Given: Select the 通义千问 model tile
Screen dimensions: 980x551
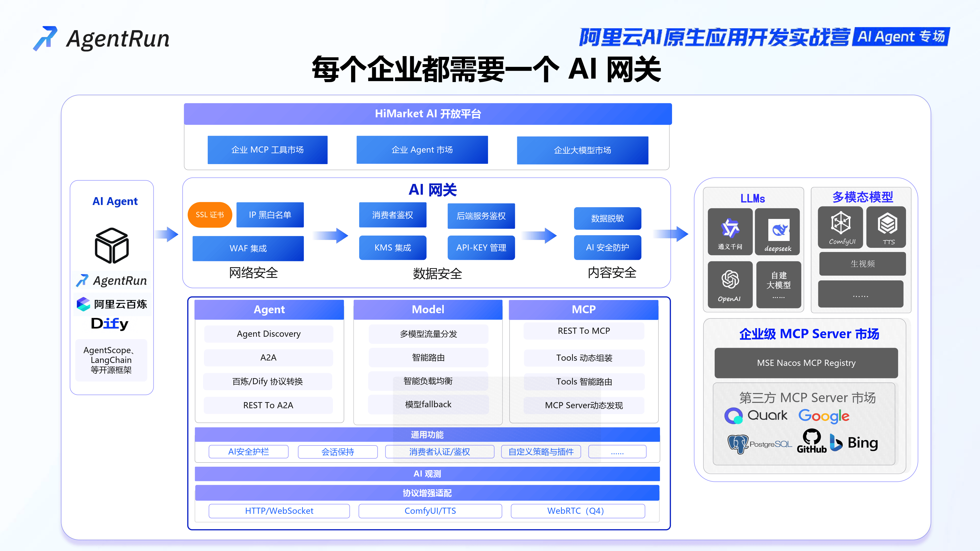Looking at the screenshot, I should 730,232.
